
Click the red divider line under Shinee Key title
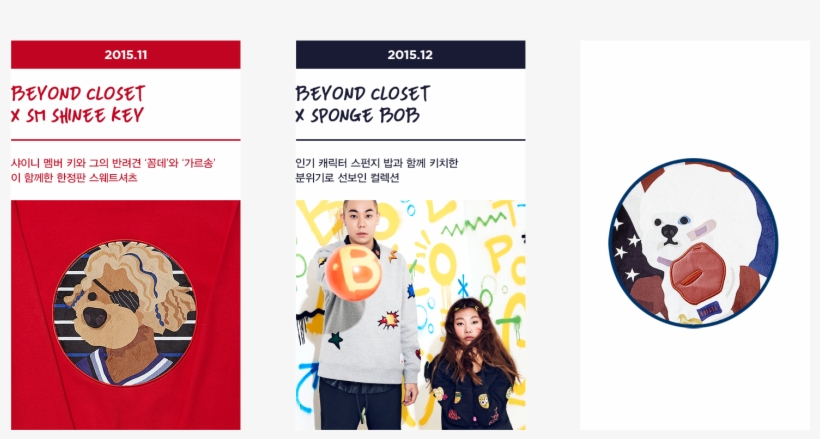pos(126,140)
